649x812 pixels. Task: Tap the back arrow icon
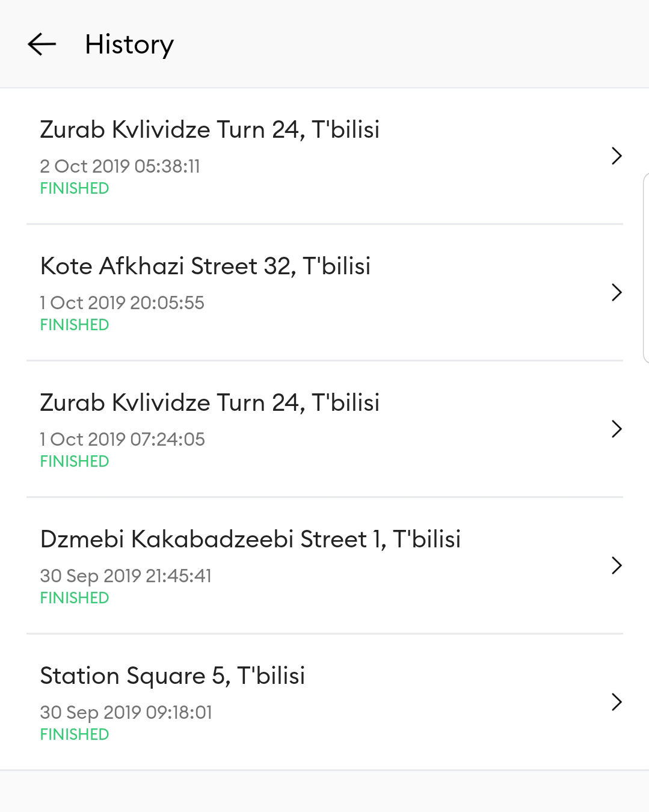(42, 45)
